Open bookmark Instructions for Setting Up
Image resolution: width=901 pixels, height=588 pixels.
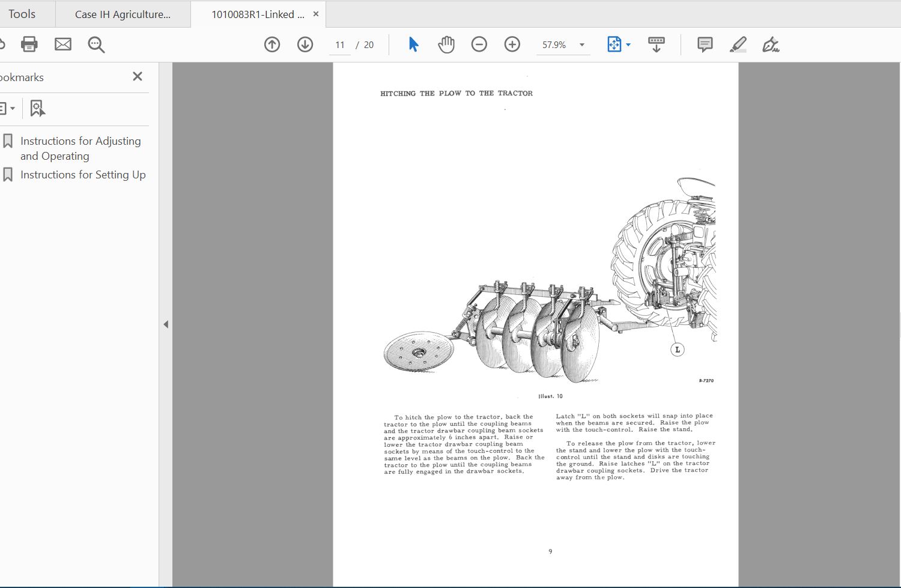tap(83, 175)
